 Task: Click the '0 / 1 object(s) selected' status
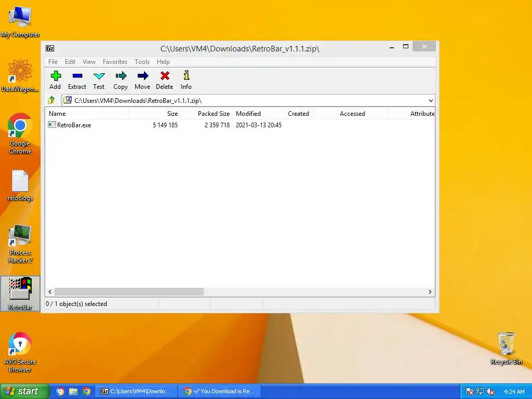tap(76, 303)
